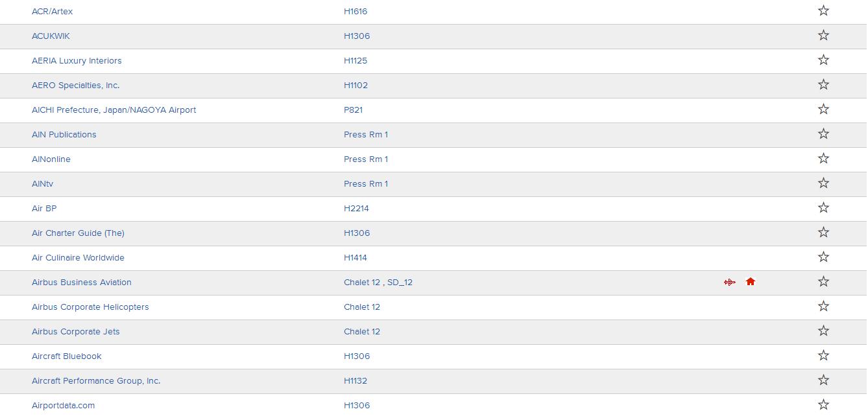Screen dimensions: 868x418
Task: Open the AERO Specialties, Inc. exhibitor link
Action: tap(75, 85)
